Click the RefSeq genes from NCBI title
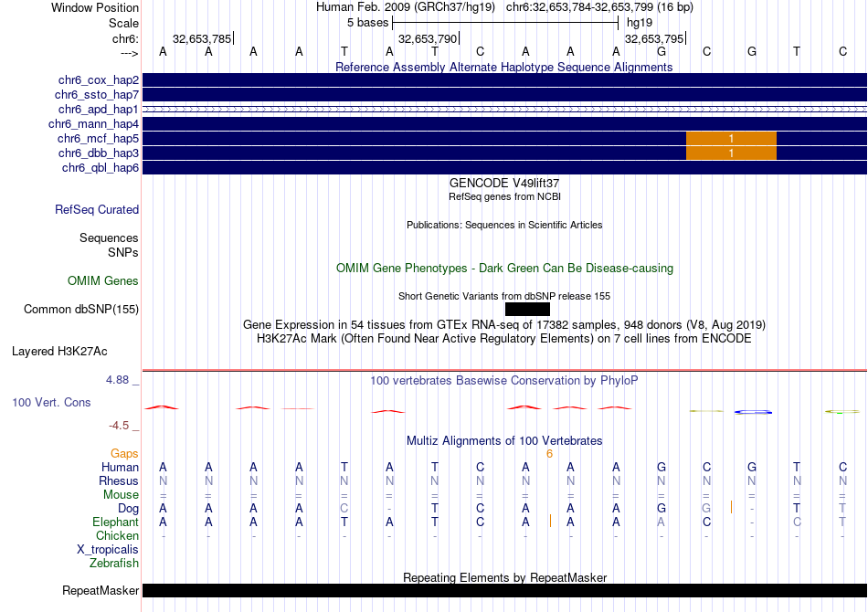 (504, 196)
